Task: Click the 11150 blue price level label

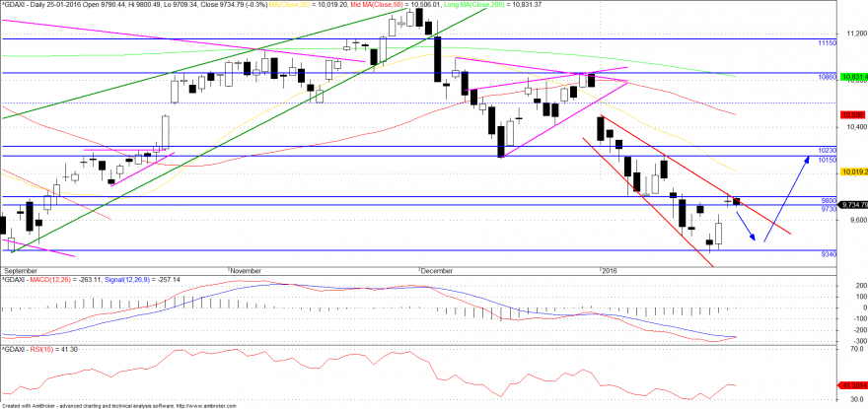Action: (825, 42)
